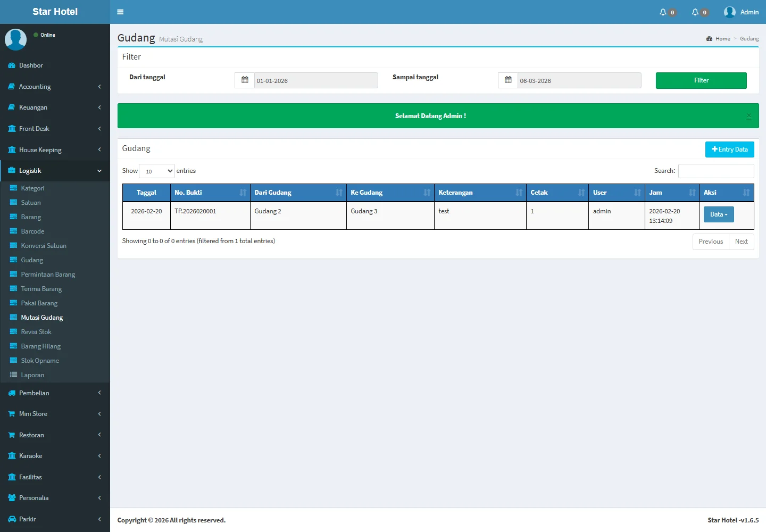Image resolution: width=766 pixels, height=532 pixels.
Task: Click the Admin user avatar icon
Action: click(x=730, y=12)
